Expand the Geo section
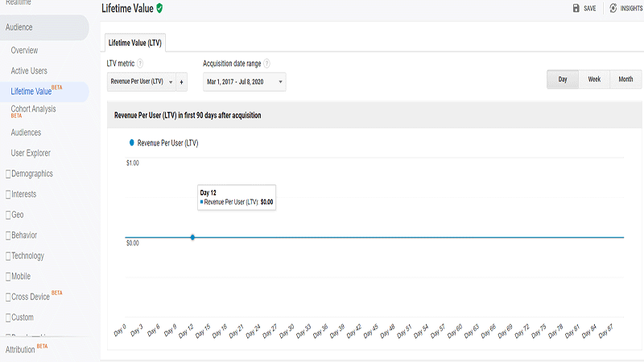This screenshot has width=644, height=362. click(14, 215)
